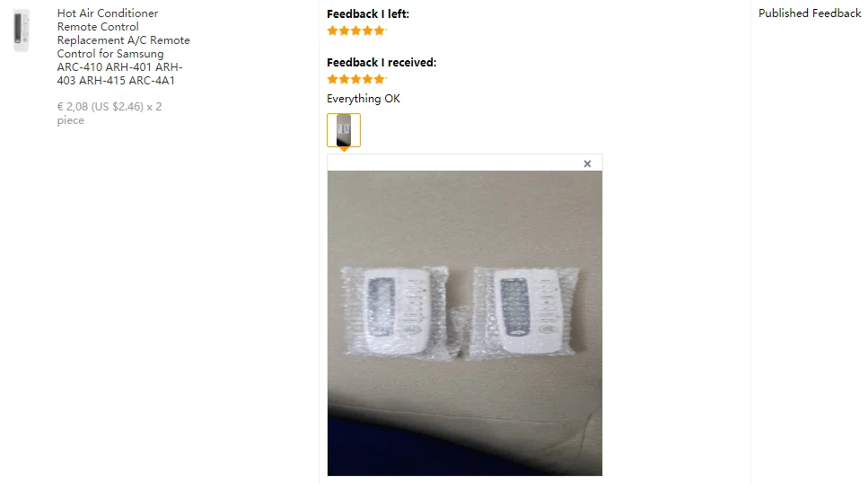Click the first star under Feedback I received
The width and height of the screenshot is (868, 484).
pyautogui.click(x=332, y=79)
